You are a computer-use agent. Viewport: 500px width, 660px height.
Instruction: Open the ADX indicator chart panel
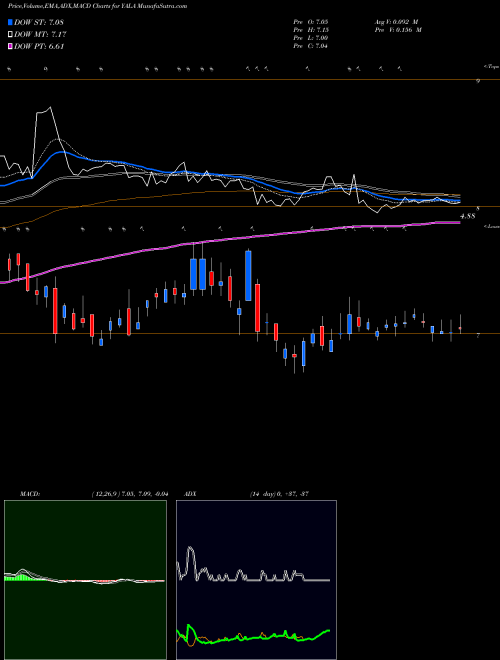coord(256,580)
